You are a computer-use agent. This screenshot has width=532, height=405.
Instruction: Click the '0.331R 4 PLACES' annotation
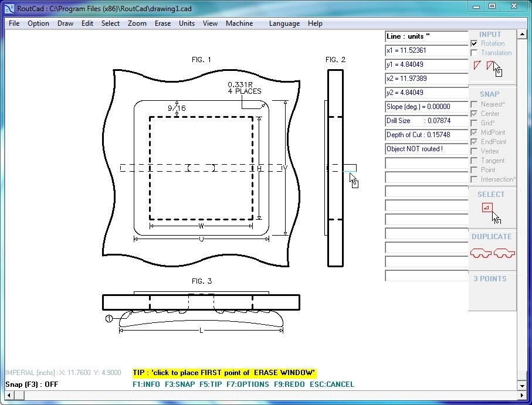click(x=245, y=88)
